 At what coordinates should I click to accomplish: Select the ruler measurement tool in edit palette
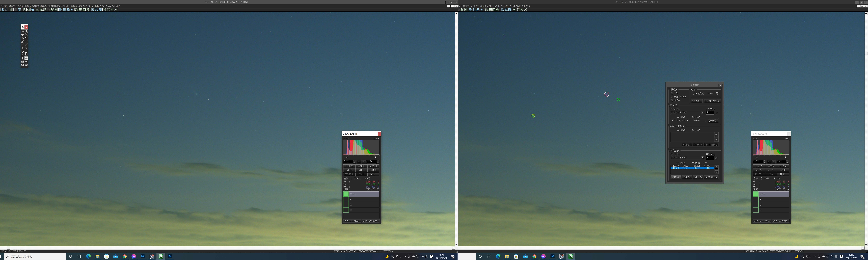point(23,58)
